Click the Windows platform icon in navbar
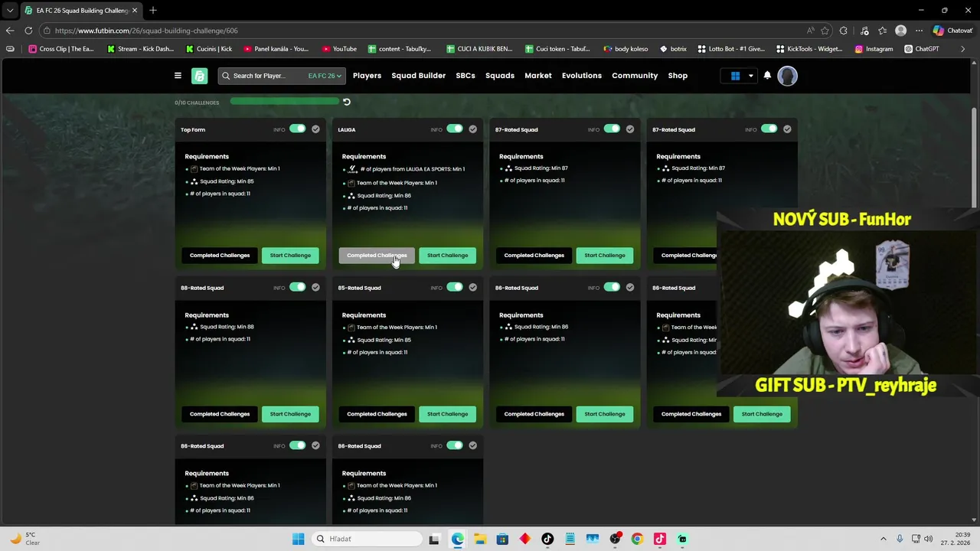Screen dimensions: 980x551 tap(735, 76)
